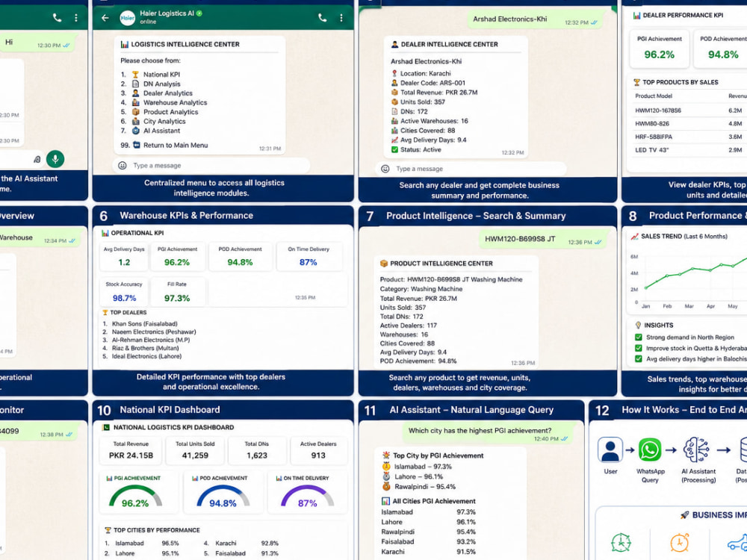Click the HRF-588IFPA product row
747x560 pixels.
(689, 137)
